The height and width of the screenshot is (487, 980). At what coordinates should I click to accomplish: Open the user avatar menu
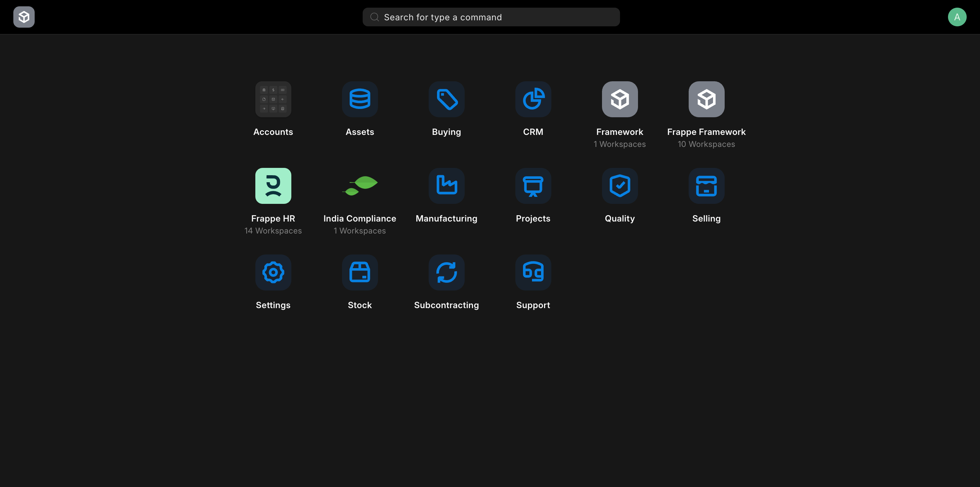pos(957,17)
